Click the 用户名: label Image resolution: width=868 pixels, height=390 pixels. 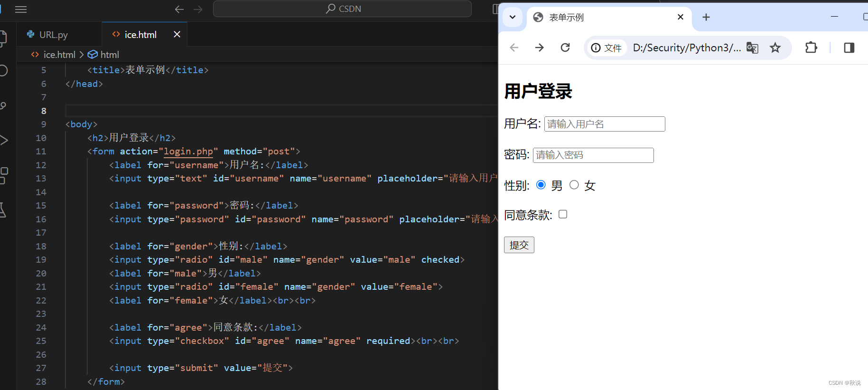523,124
